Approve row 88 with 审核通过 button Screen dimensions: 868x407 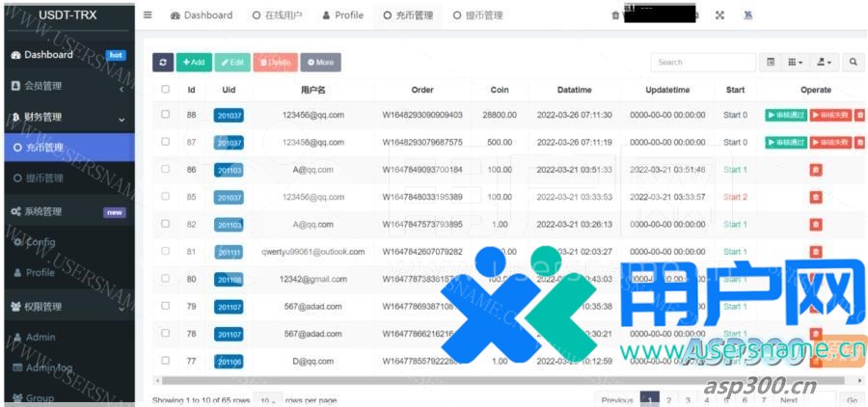[x=786, y=115]
